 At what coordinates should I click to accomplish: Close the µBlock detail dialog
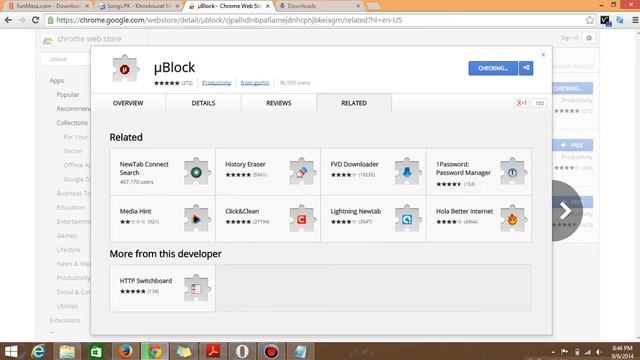coord(543,55)
